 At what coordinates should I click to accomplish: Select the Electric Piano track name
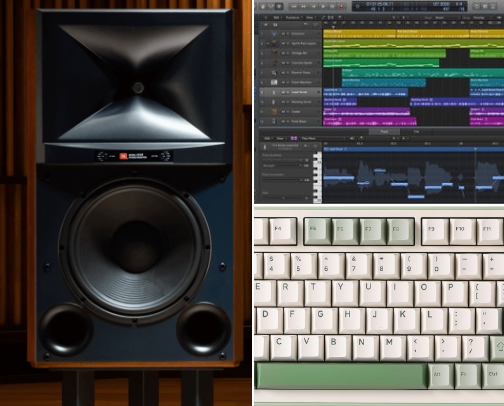[x=301, y=72]
